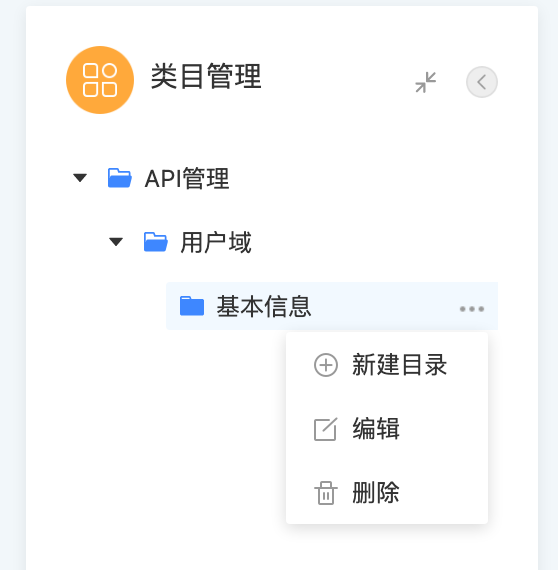
Task: Click the 用户域 open folder icon
Action: pyautogui.click(x=156, y=242)
